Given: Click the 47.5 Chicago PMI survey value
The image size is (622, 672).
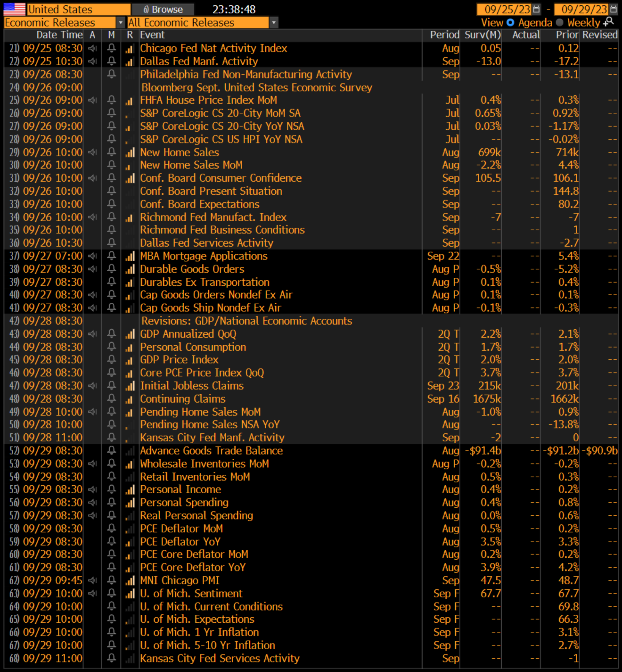Looking at the screenshot, I should point(491,581).
